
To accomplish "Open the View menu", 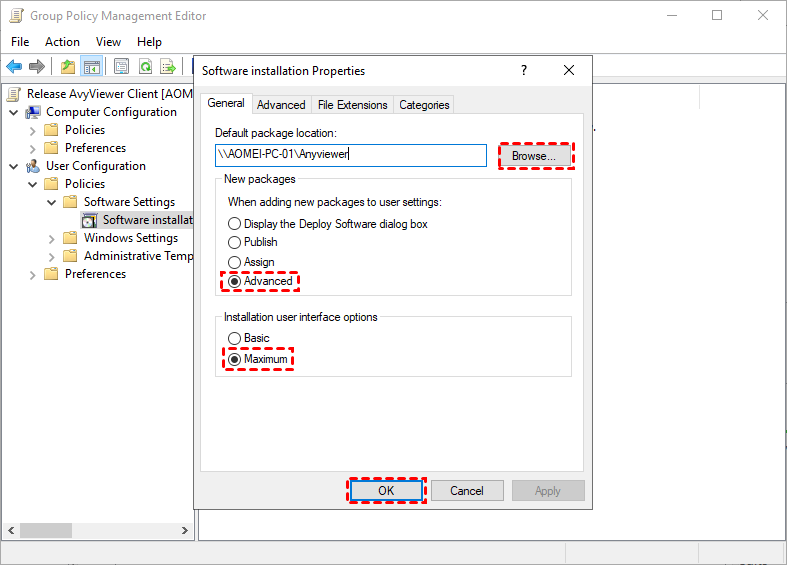I will point(108,42).
